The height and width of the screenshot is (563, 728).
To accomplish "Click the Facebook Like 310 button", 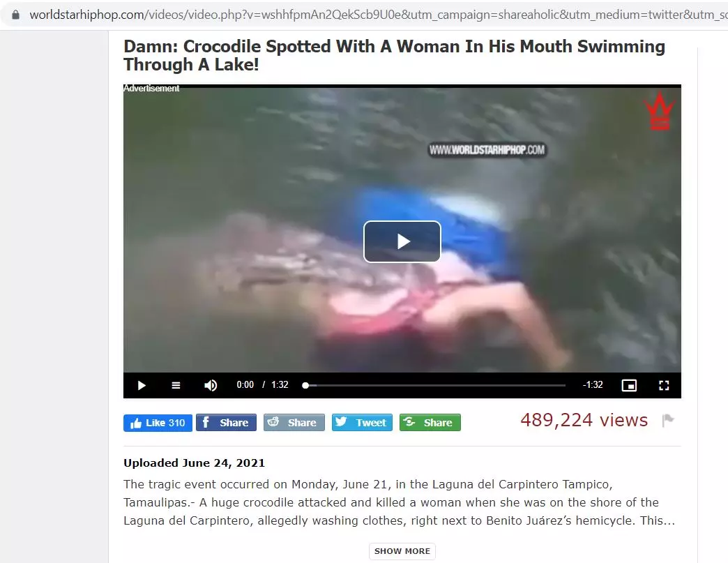I will (x=158, y=423).
